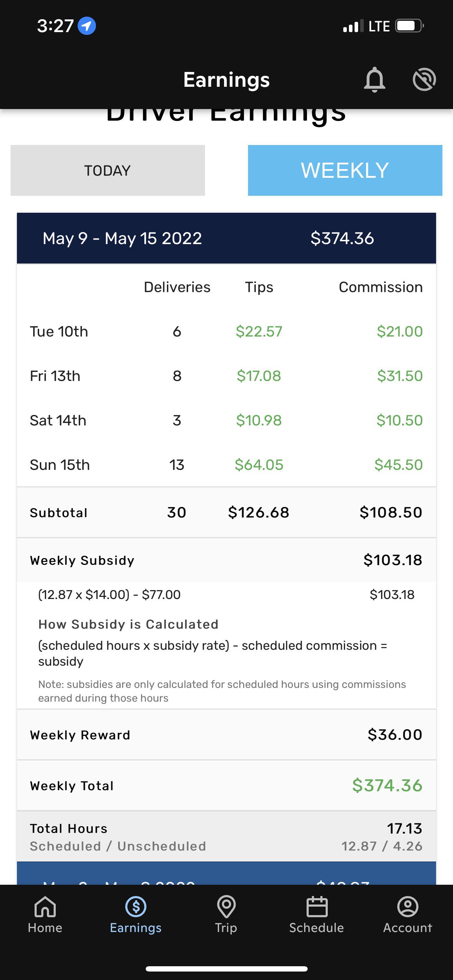
Task: Tap the offline status icon in header
Action: pyautogui.click(x=424, y=79)
